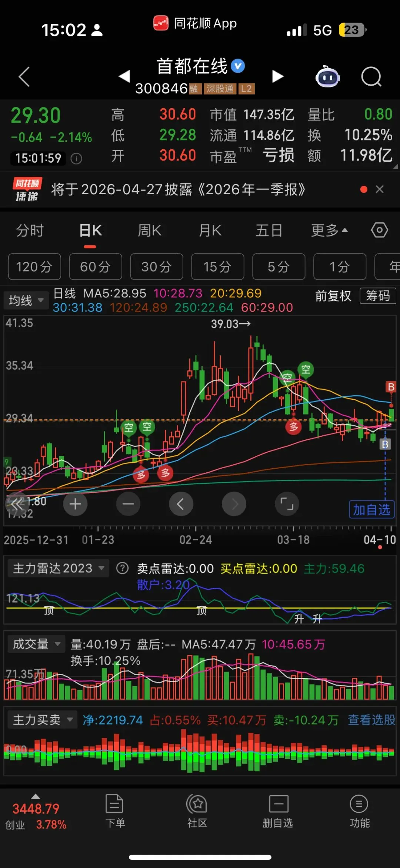Open 均线 indicator dropdown
Screen dimensions: 400x868
pyautogui.click(x=26, y=300)
